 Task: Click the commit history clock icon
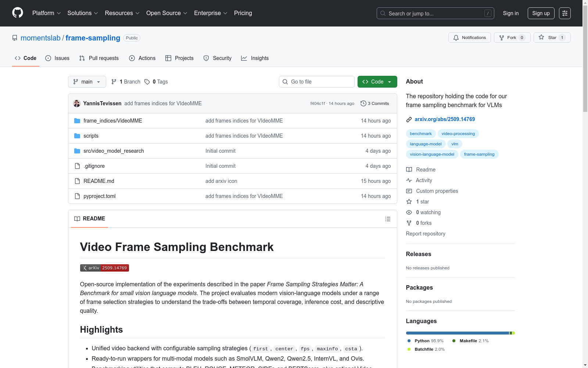coord(363,103)
